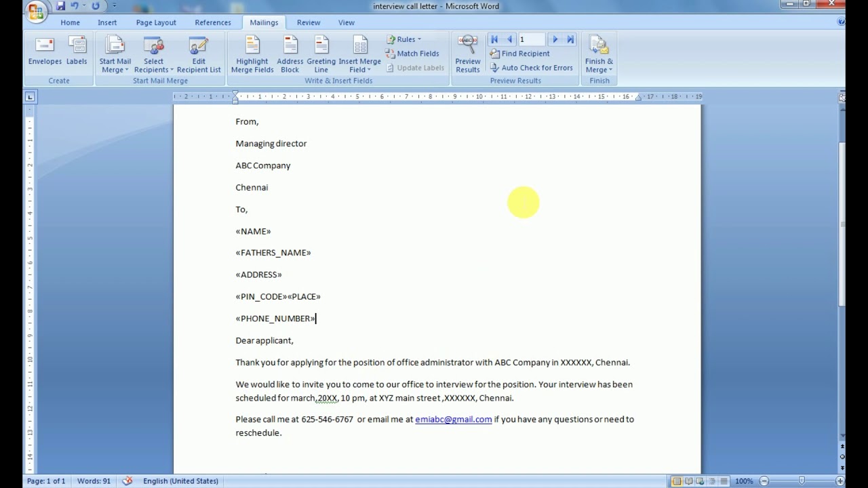Viewport: 868px width, 488px height.
Task: Insert a Greeting Line
Action: (321, 54)
